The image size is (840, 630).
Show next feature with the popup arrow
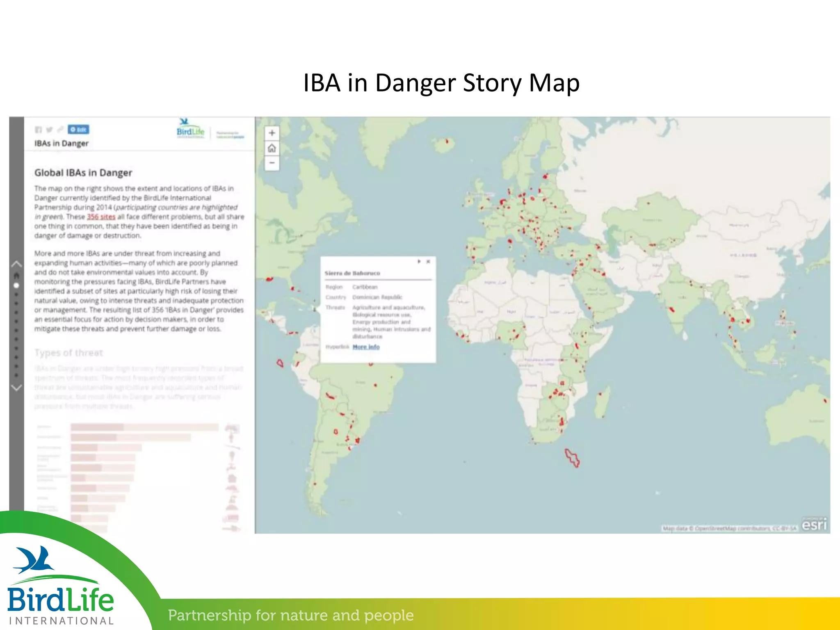(419, 261)
